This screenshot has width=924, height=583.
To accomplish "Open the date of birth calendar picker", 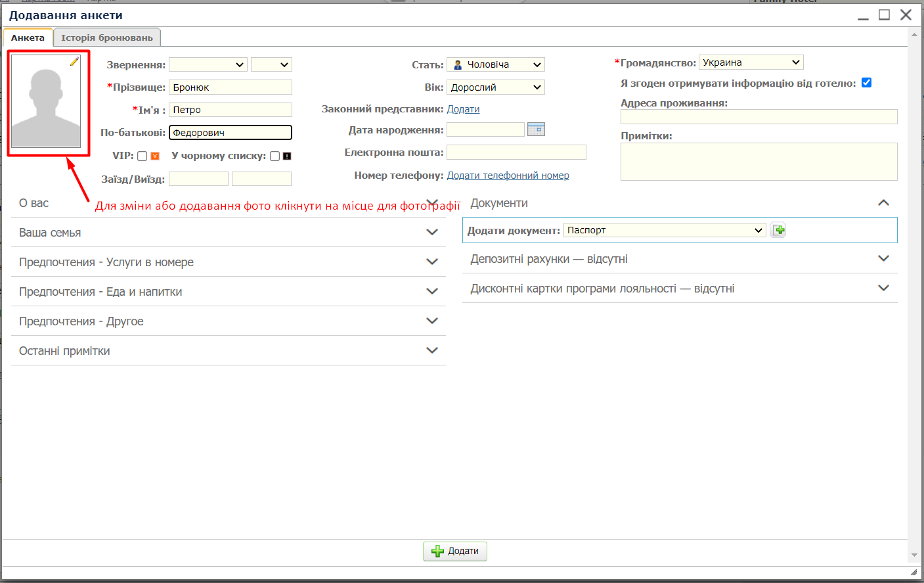I will (x=536, y=129).
